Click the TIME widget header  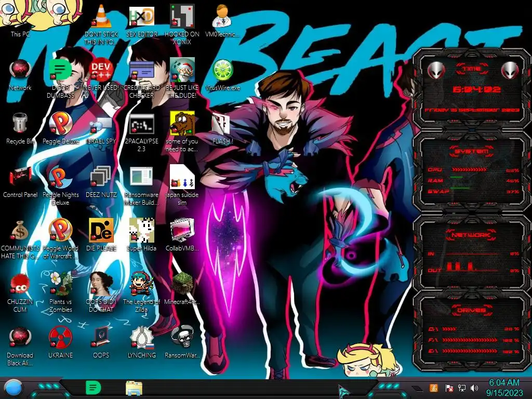click(472, 69)
